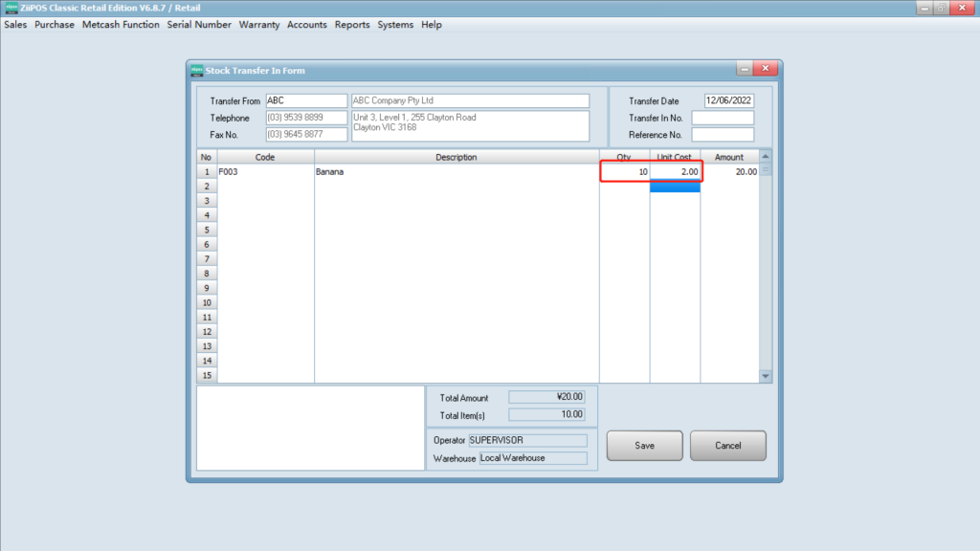Click the Transfer Date field

click(x=729, y=100)
